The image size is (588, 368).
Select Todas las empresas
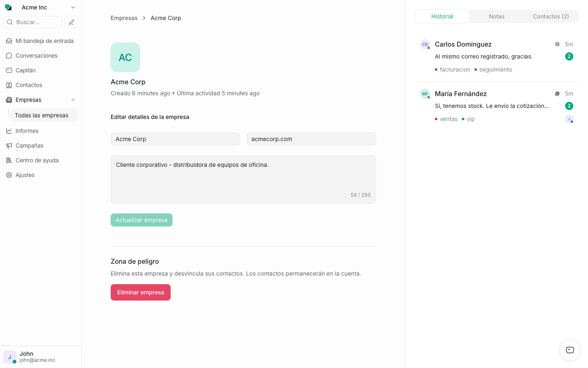[44, 115]
